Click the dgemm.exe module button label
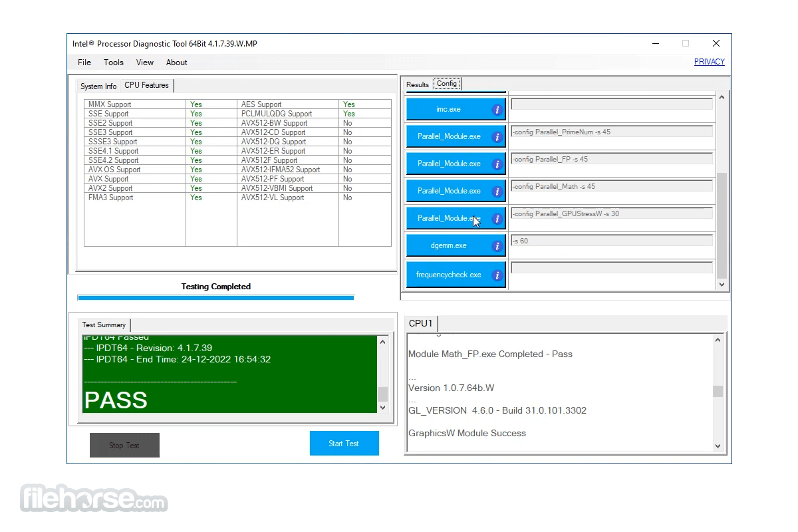798x532 pixels. click(x=448, y=245)
